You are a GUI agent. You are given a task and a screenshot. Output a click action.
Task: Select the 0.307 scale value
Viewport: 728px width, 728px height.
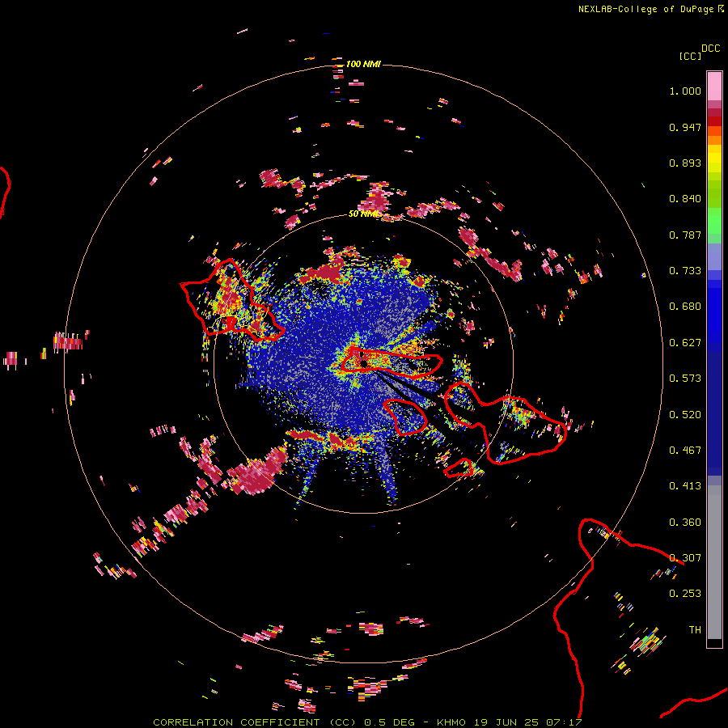[685, 558]
